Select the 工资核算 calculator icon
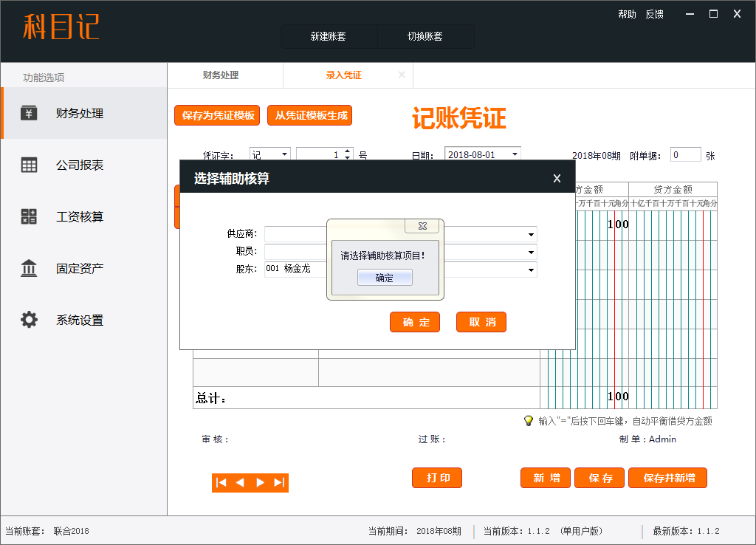This screenshot has width=756, height=545. [x=29, y=217]
